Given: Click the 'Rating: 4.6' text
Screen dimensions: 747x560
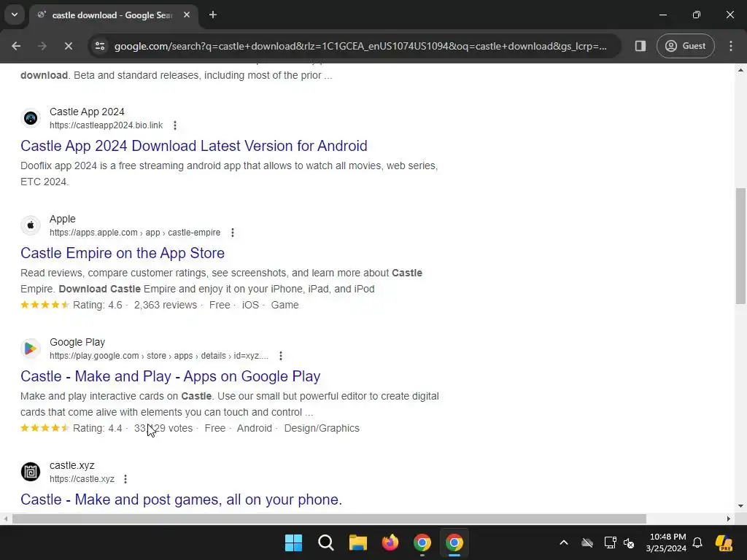Looking at the screenshot, I should point(97,306).
